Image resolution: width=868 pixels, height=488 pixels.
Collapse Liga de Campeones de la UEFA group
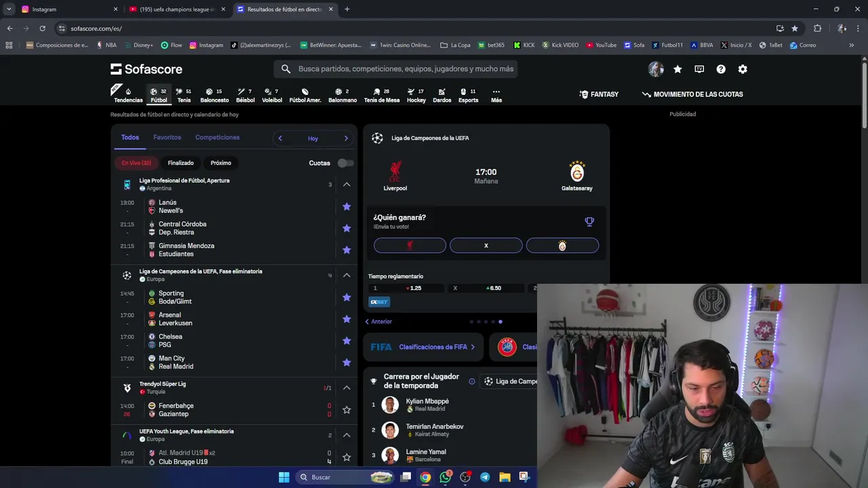coord(347,275)
